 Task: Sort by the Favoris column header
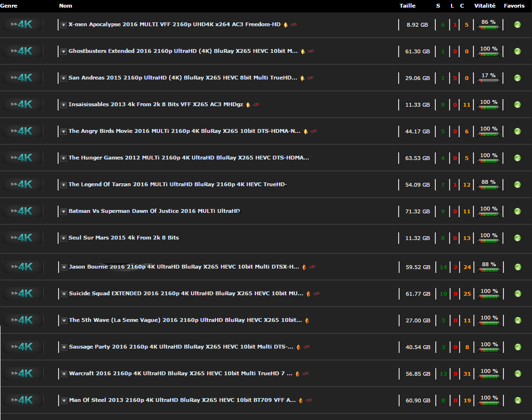(514, 6)
